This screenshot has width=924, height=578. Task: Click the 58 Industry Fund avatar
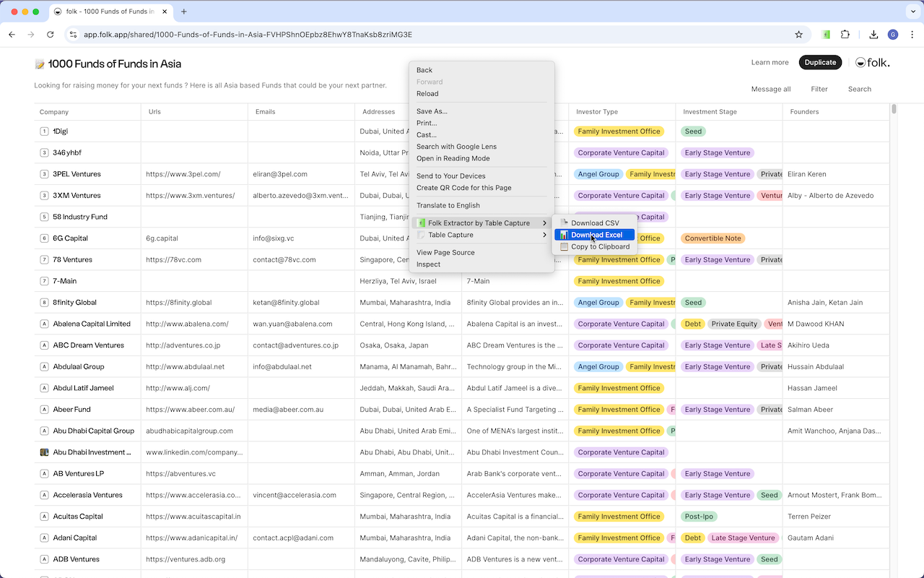45,217
